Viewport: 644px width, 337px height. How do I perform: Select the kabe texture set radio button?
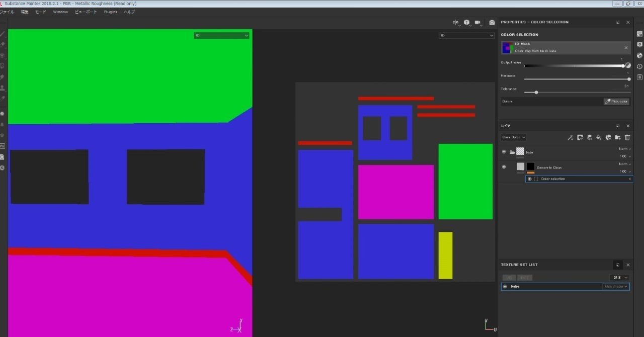505,286
